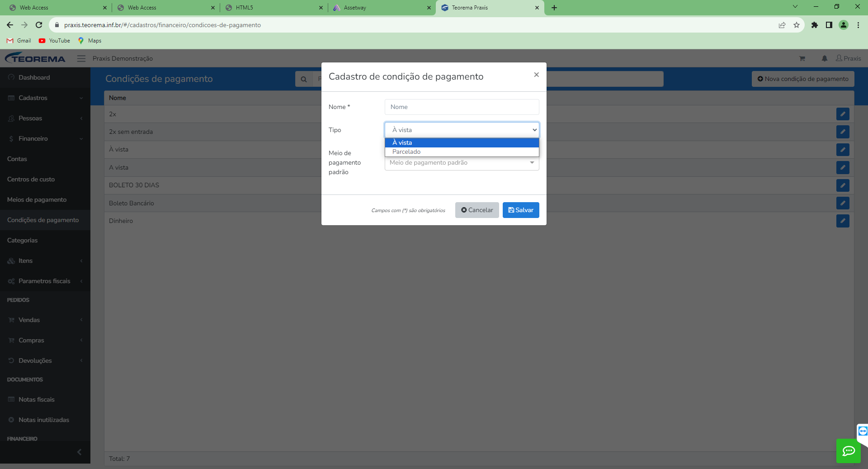This screenshot has height=469, width=868.
Task: Open YouTube bookmark
Action: 55,41
